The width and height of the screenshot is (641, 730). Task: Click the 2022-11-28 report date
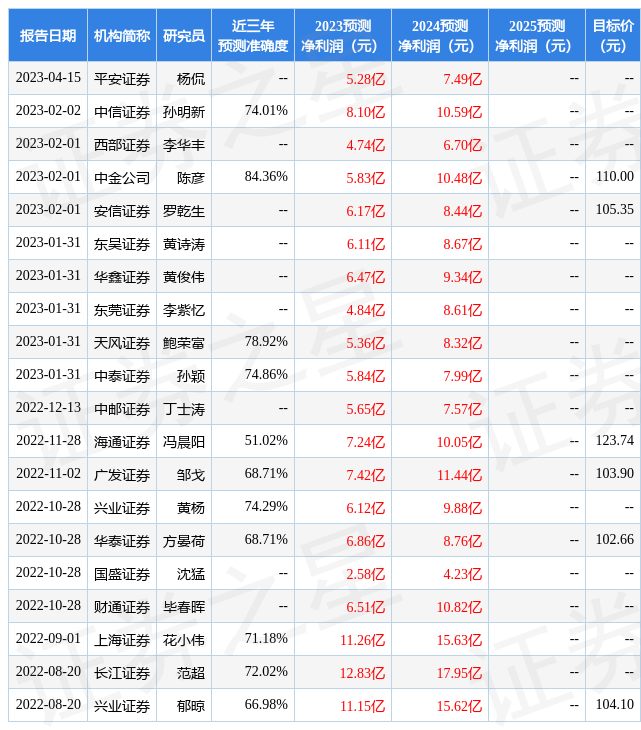point(48,440)
